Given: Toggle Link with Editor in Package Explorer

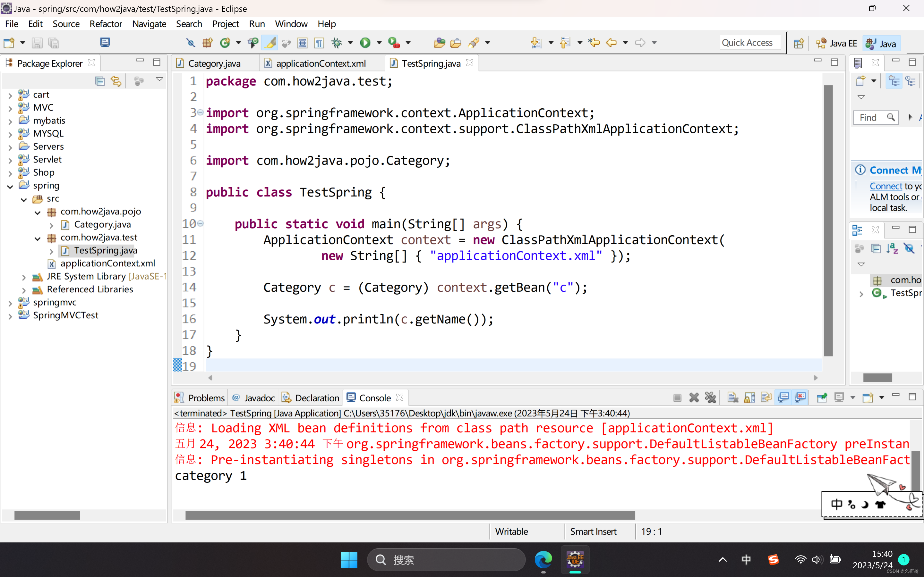Looking at the screenshot, I should click(x=116, y=81).
